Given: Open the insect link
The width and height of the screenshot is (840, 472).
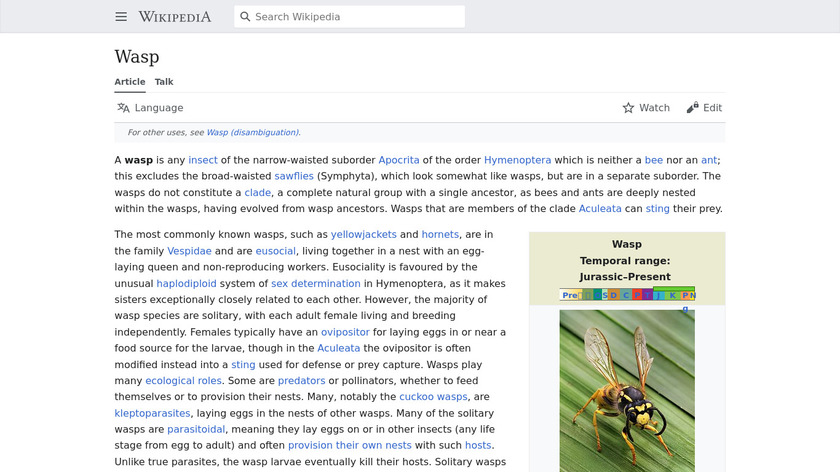Looking at the screenshot, I should click(x=202, y=160).
